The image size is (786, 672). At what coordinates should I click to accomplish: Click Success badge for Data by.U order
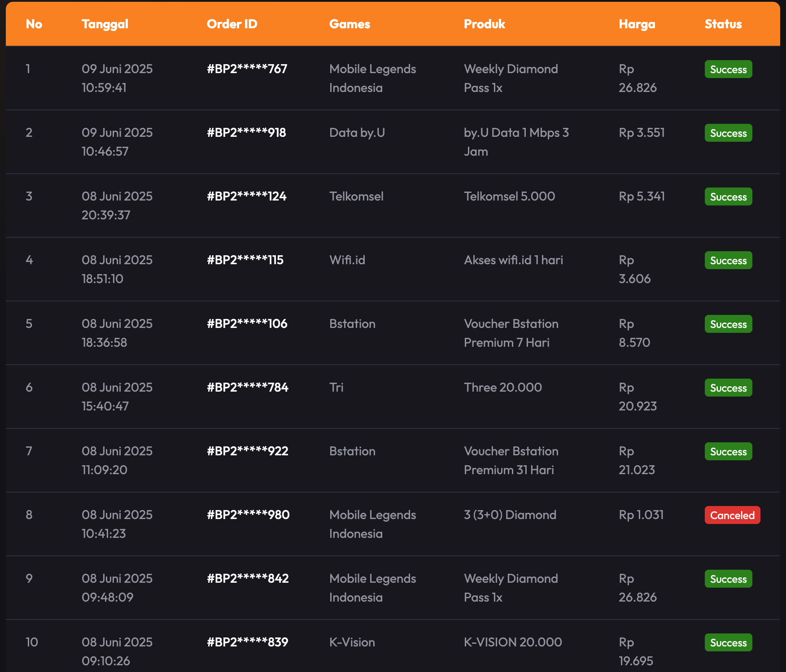pyautogui.click(x=728, y=133)
